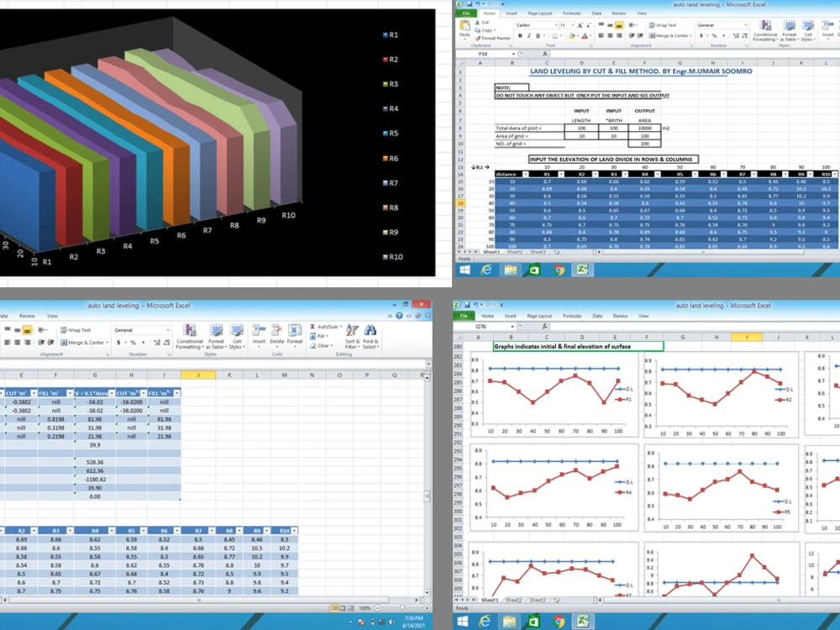The height and width of the screenshot is (630, 840).
Task: Open the Fill Color dropdown arrow
Action: (576, 36)
